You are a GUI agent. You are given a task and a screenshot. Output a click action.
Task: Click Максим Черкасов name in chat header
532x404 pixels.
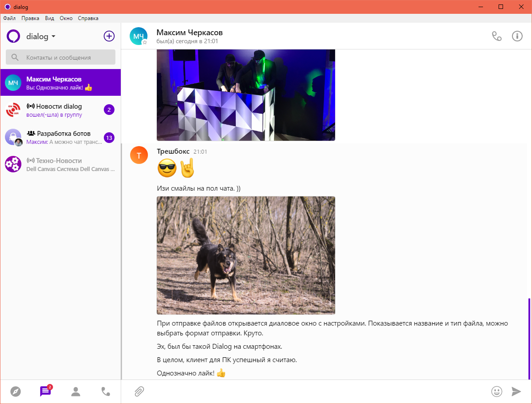tap(189, 33)
